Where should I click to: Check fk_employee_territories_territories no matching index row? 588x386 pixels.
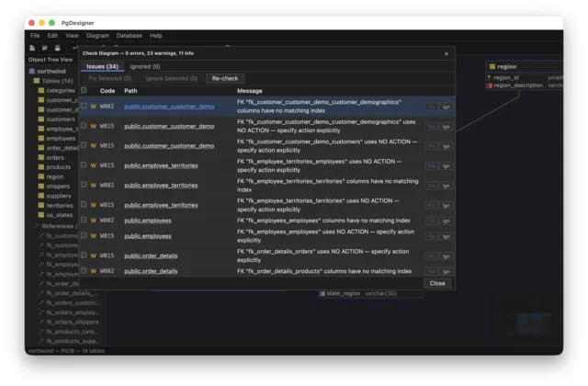point(84,185)
